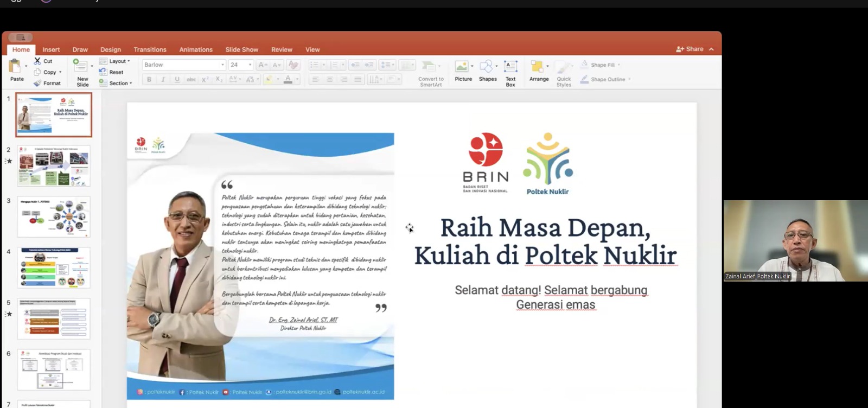Toggle Bold formatting
The height and width of the screenshot is (408, 868).
149,80
